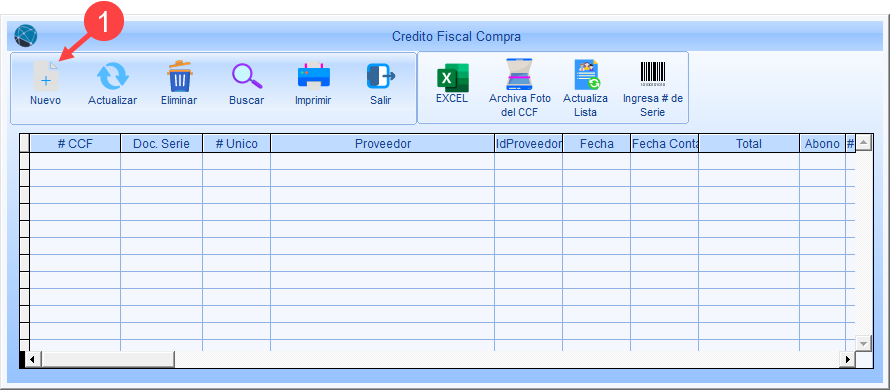Select the Doc. Serie column header
Viewport: 890px width, 390px height.
pyautogui.click(x=161, y=144)
